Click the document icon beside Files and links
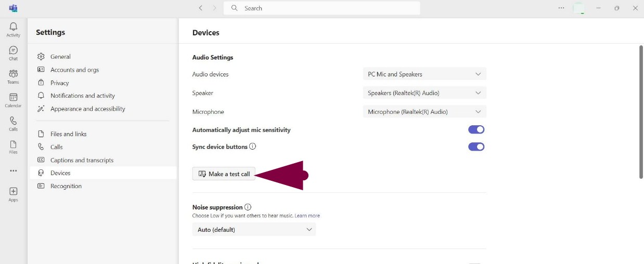The image size is (644, 264). tap(41, 134)
